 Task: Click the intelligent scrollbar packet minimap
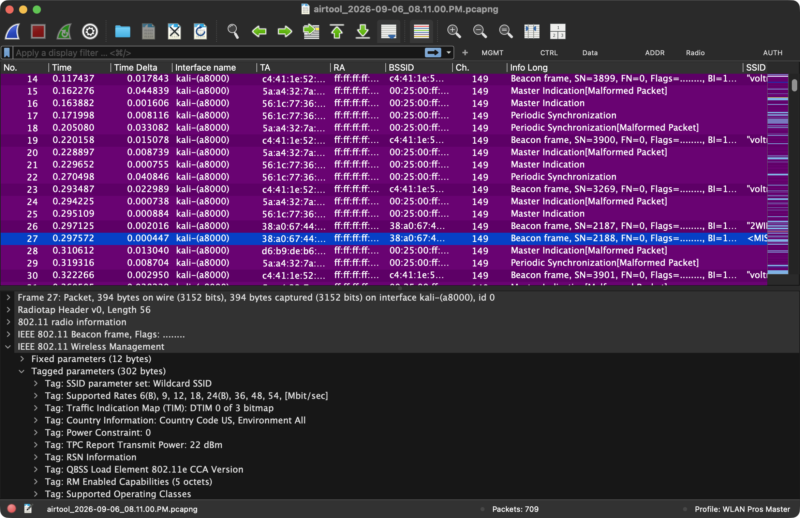(778, 176)
